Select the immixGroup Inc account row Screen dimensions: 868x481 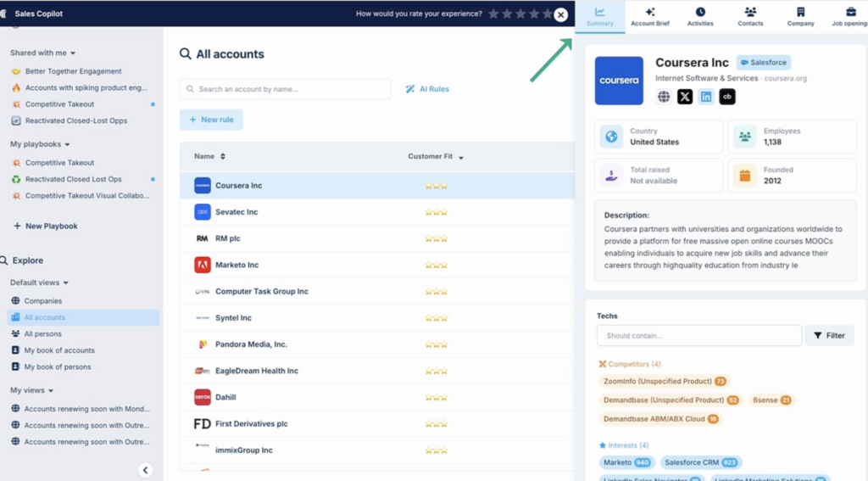point(377,450)
